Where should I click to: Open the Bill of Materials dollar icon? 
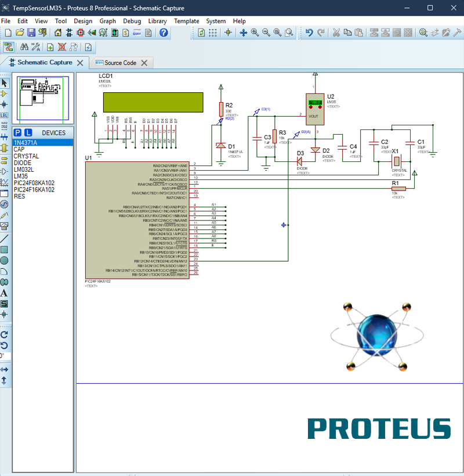click(125, 33)
